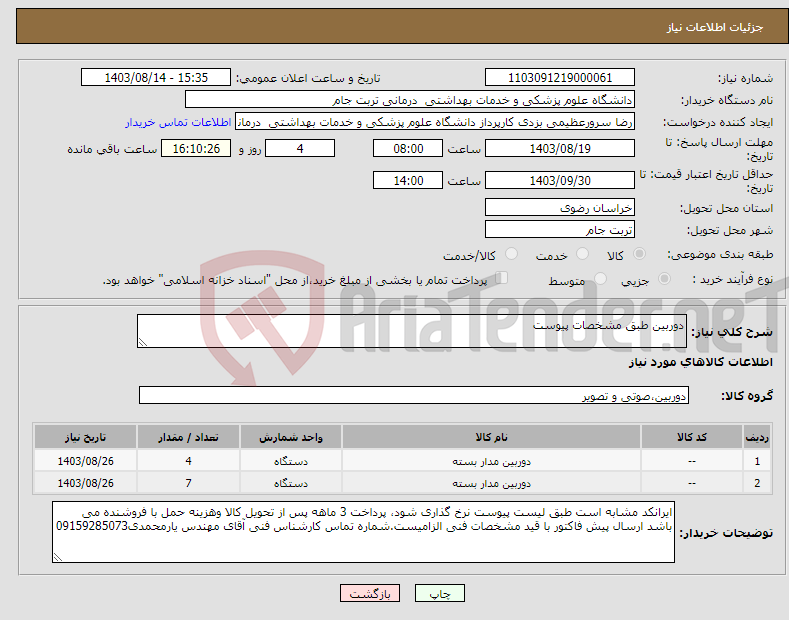Screen dimensions: 789x620
Task: Click the announcement date field 1403/08/14 - 15:35
Action: click(x=156, y=78)
